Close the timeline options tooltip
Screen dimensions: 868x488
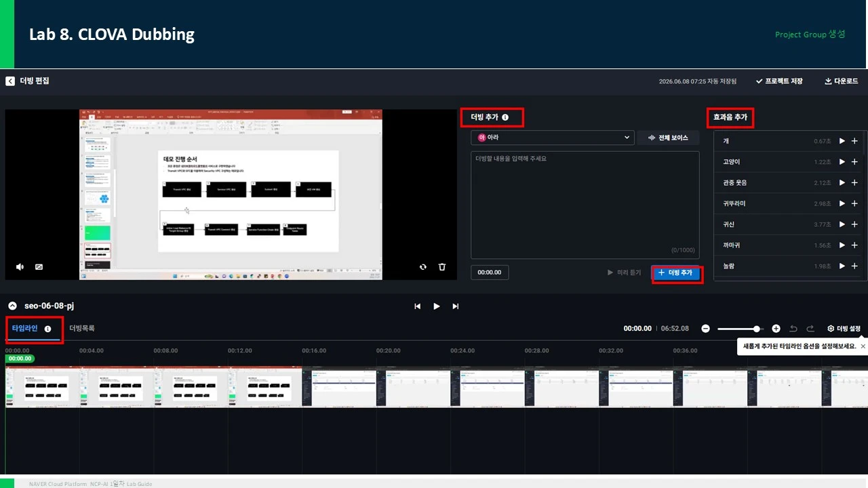863,346
